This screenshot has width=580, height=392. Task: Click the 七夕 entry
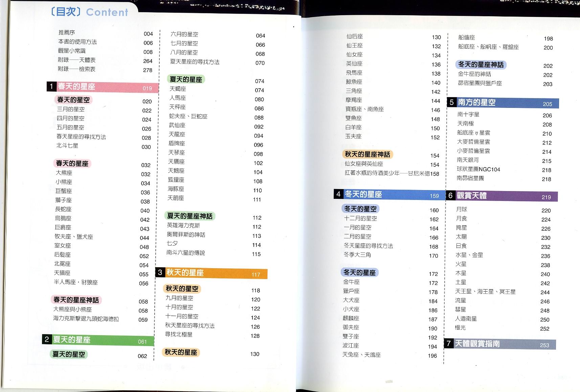pyautogui.click(x=172, y=243)
